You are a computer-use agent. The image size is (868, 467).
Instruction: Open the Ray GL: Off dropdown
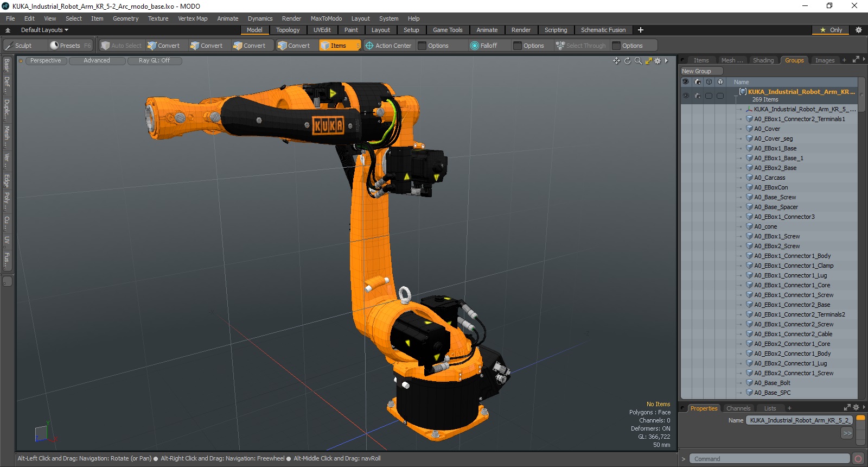point(154,61)
